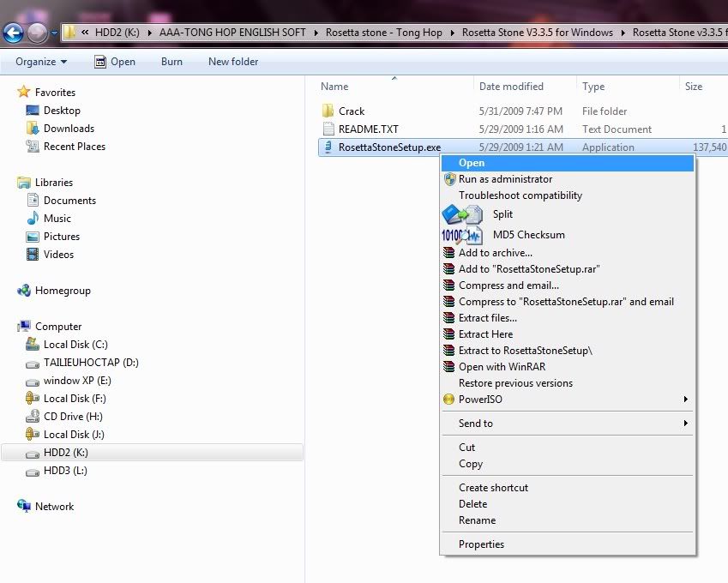728x583 pixels.
Task: Open Recent Places in sidebar
Action: (75, 147)
